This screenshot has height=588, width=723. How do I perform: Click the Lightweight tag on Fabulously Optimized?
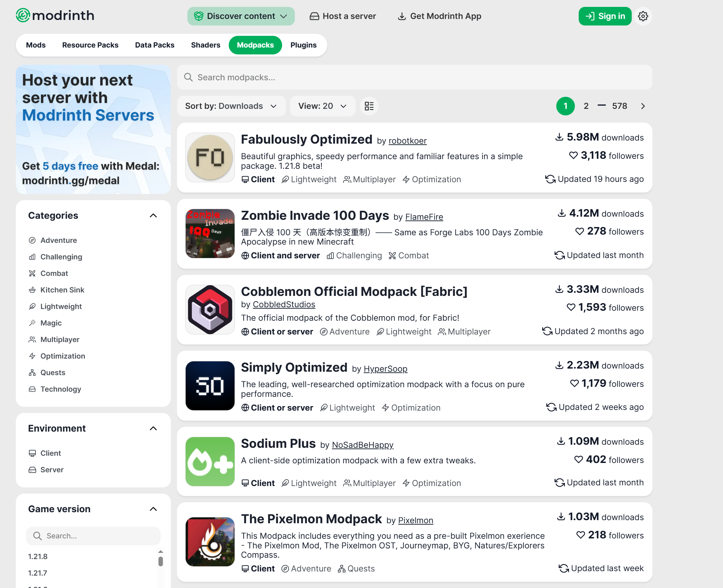click(309, 179)
